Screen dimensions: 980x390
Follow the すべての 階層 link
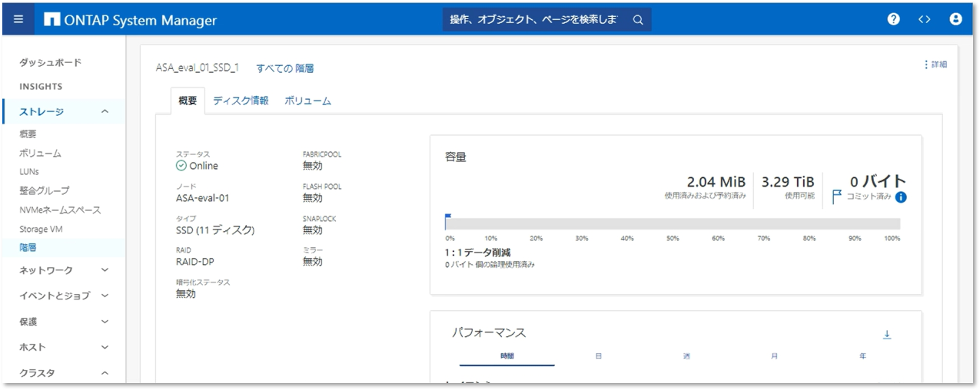pyautogui.click(x=285, y=68)
